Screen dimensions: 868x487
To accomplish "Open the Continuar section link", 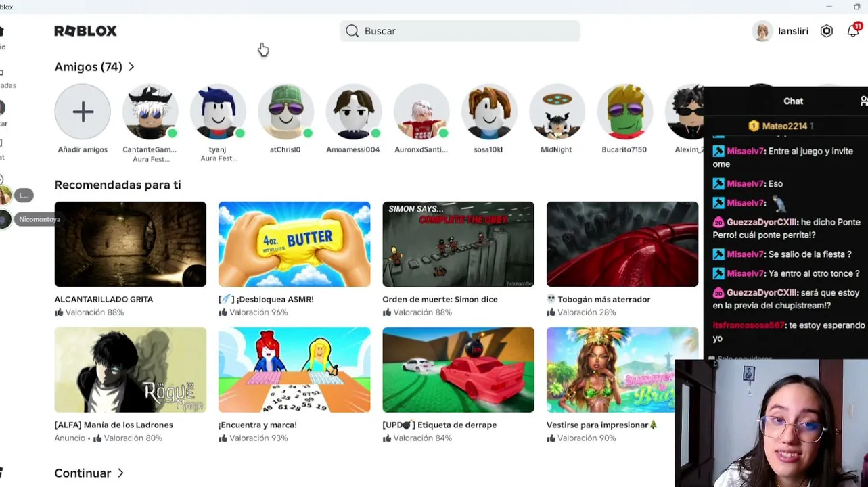I will pyautogui.click(x=83, y=473).
